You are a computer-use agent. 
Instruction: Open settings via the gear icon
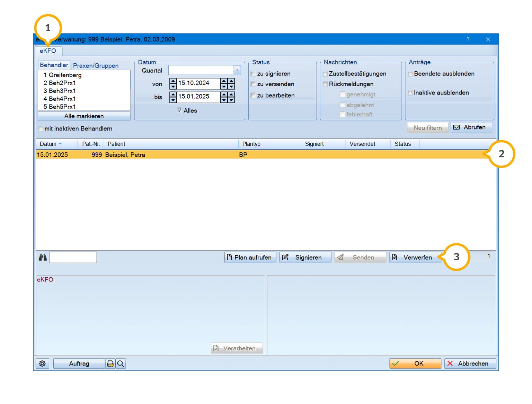click(x=42, y=363)
